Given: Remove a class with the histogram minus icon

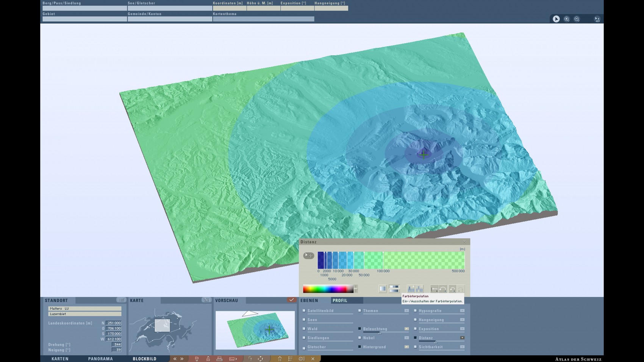Looking at the screenshot, I should pyautogui.click(x=419, y=289).
